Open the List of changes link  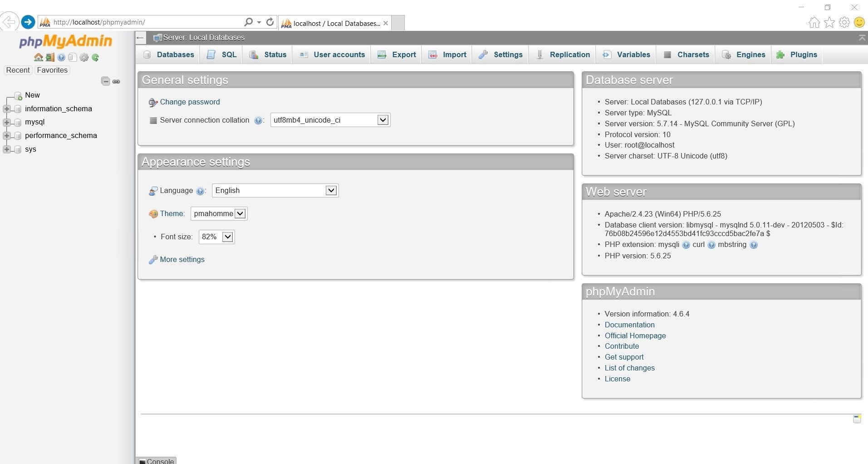point(629,368)
